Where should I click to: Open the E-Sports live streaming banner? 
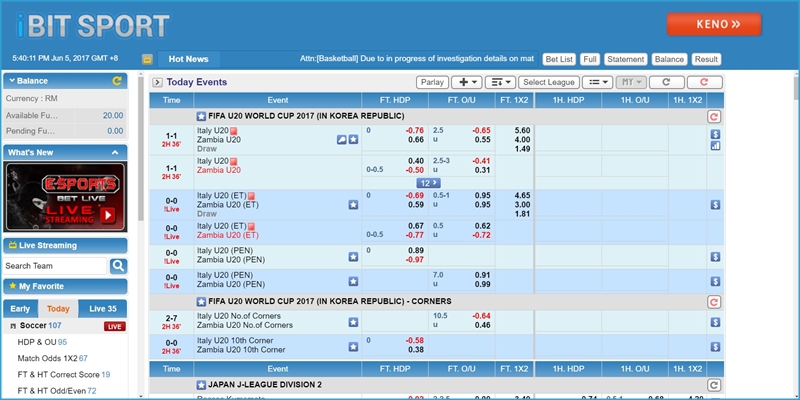(64, 196)
